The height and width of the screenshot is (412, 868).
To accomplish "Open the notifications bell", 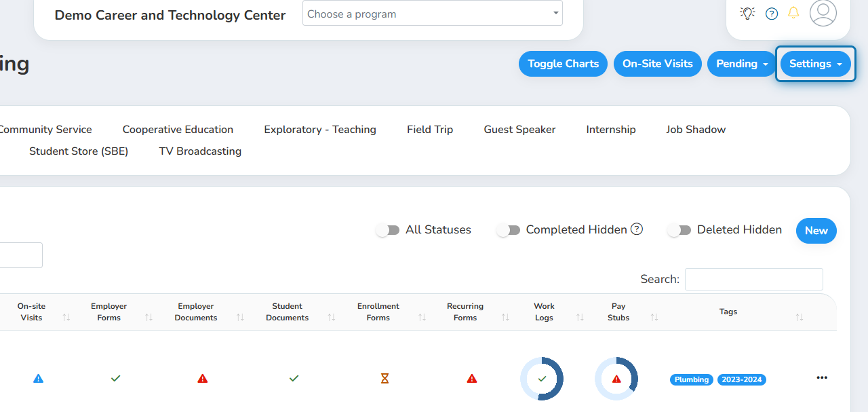I will [x=793, y=13].
